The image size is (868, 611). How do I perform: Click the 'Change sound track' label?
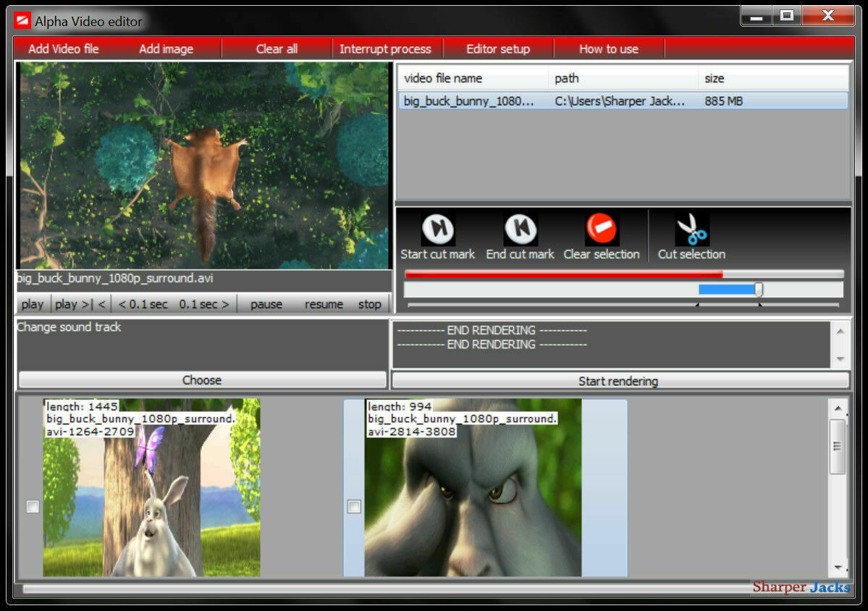[69, 327]
